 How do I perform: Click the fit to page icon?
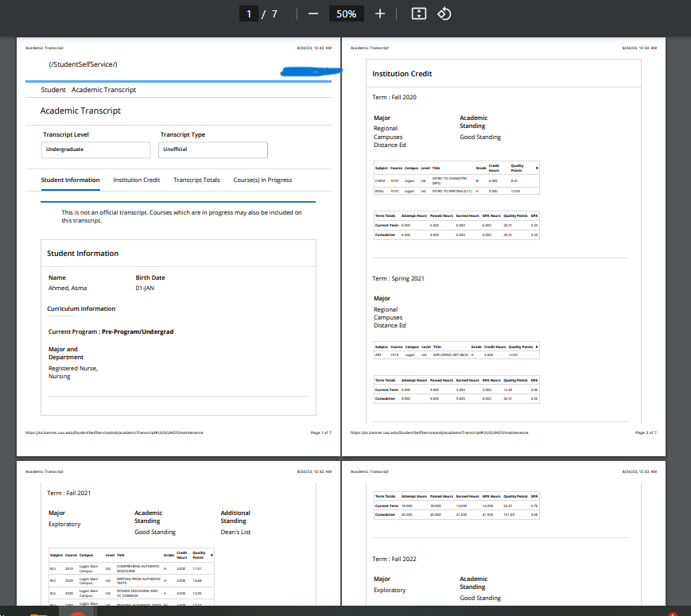tap(419, 14)
